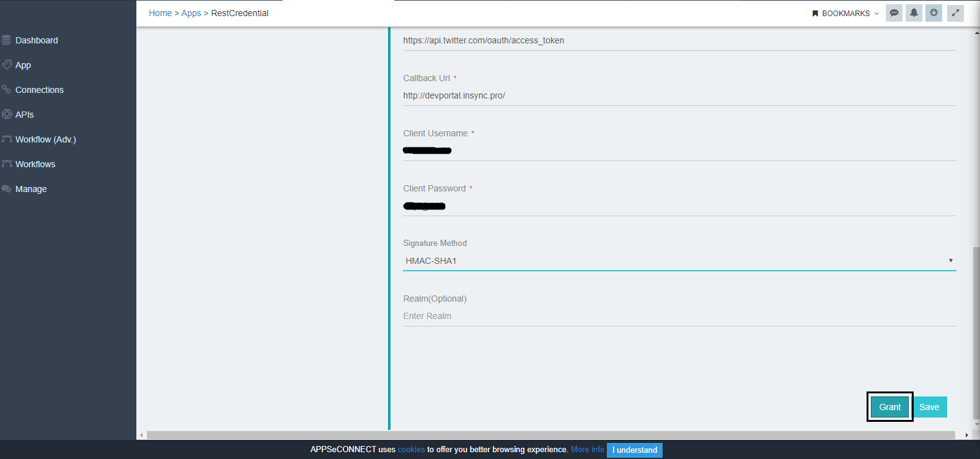This screenshot has height=459, width=980.
Task: Click the horizontal scrollbar right arrow
Action: (x=966, y=435)
